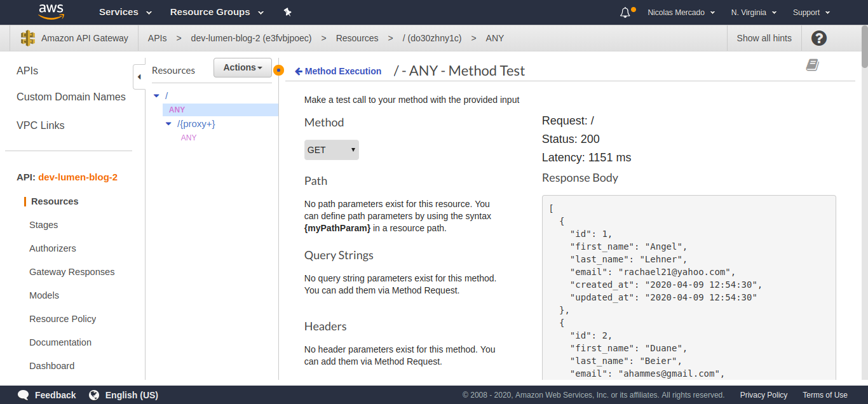Open Dashboard in the sidebar

(x=51, y=366)
